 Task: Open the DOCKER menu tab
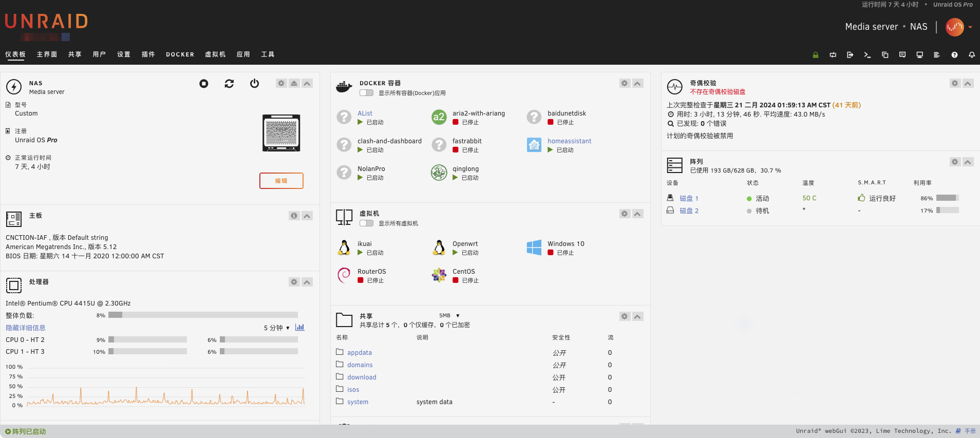tap(180, 54)
